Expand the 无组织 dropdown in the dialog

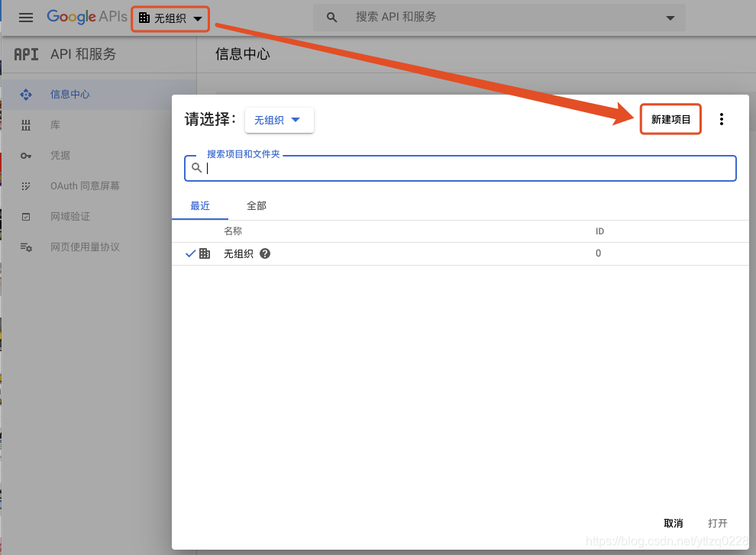click(x=279, y=120)
